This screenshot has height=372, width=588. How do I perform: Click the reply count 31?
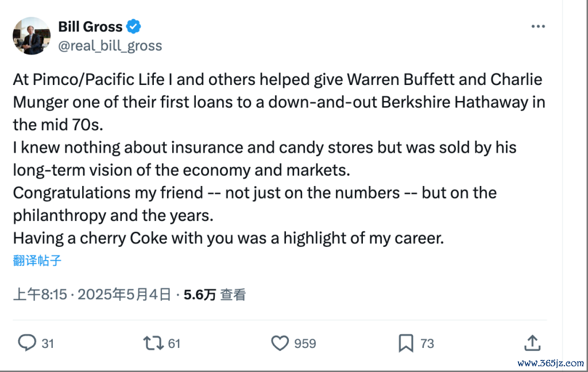tap(48, 343)
